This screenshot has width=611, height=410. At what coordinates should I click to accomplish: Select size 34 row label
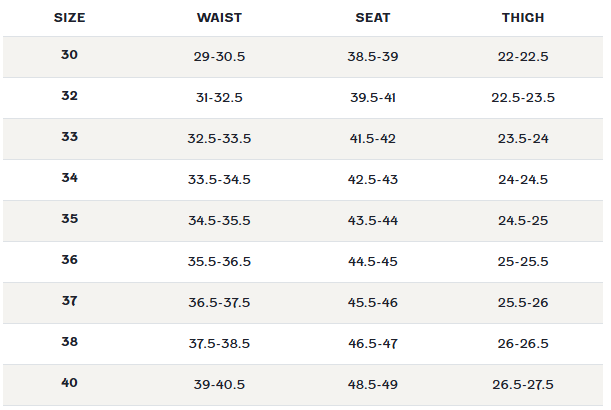(x=69, y=178)
